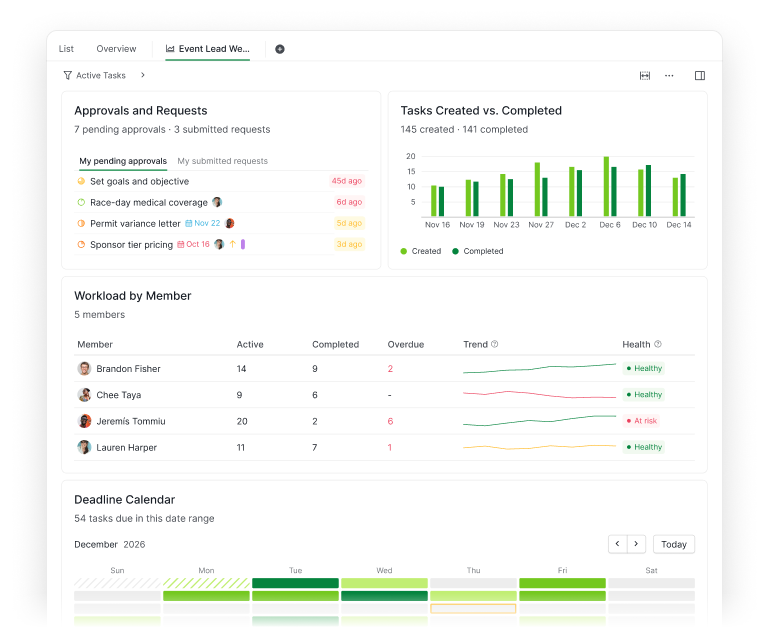Click Lauren Harper's overdue count 1

tap(390, 447)
